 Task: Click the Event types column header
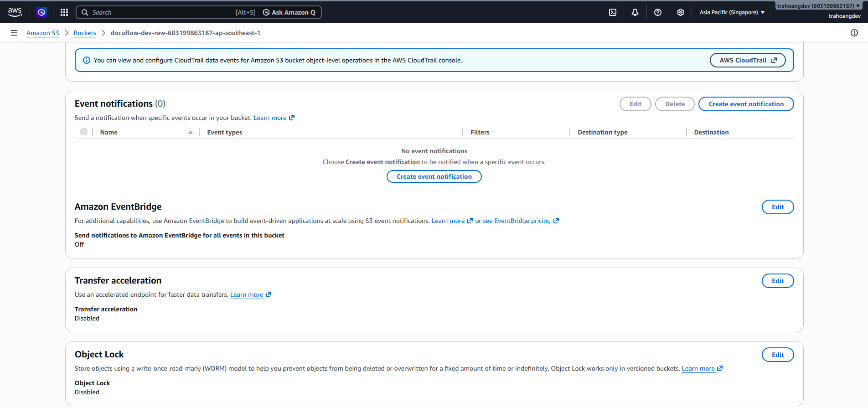225,132
